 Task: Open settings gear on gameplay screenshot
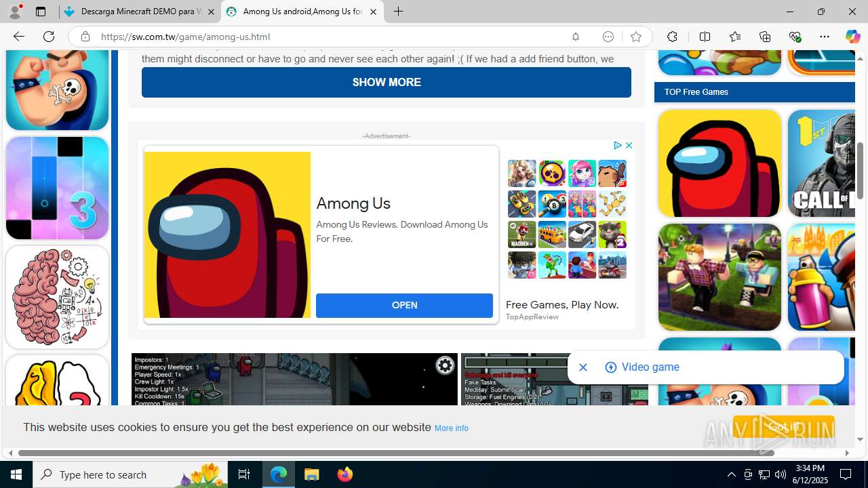click(x=445, y=366)
